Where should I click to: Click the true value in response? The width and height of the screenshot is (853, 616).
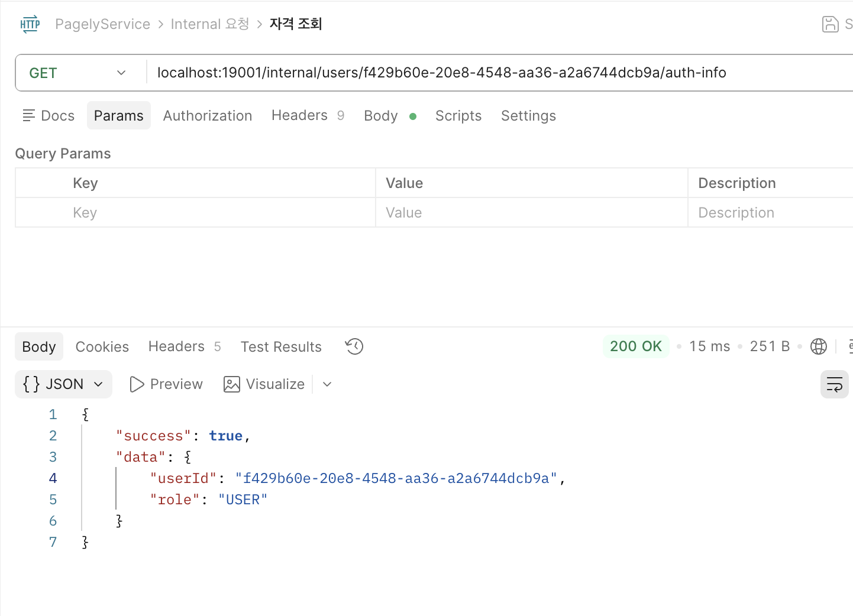pos(226,436)
